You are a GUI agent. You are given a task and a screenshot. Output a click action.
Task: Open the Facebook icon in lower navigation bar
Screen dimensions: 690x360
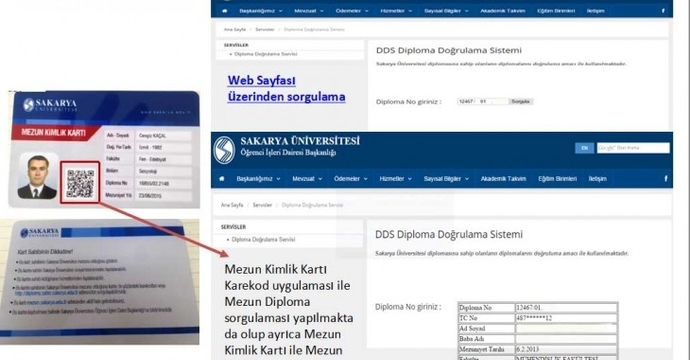(665, 179)
